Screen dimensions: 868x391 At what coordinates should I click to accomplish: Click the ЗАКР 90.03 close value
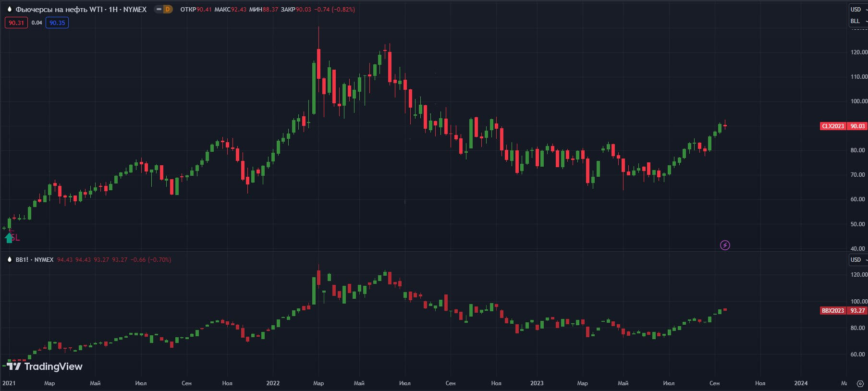pyautogui.click(x=296, y=9)
